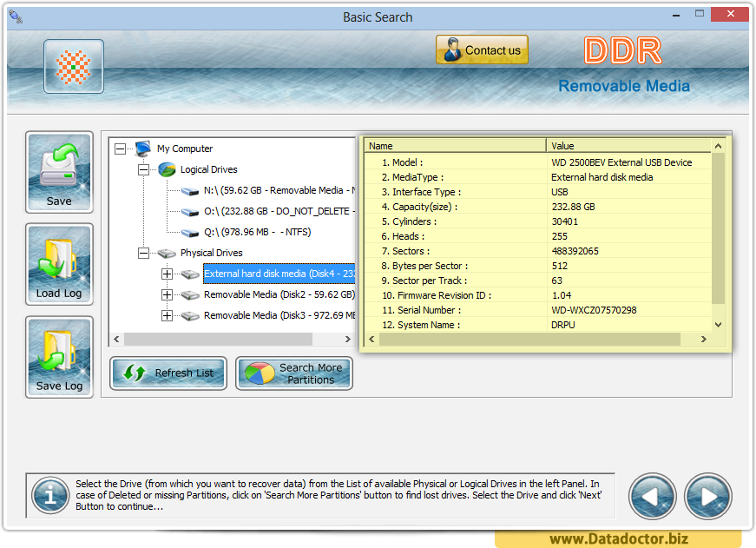Click the orange pixel-pattern logo button

coord(73,65)
